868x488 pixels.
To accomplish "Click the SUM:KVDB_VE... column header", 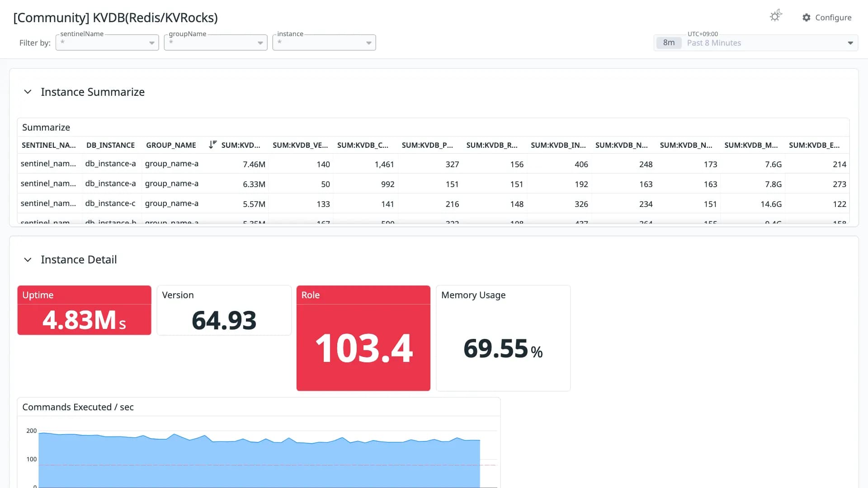I will click(x=300, y=145).
